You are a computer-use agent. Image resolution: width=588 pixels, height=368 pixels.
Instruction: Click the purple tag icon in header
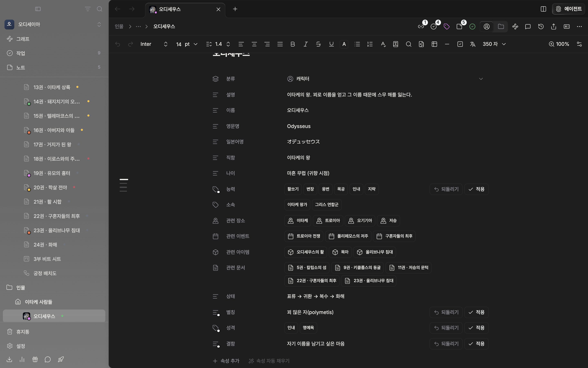pos(447,27)
